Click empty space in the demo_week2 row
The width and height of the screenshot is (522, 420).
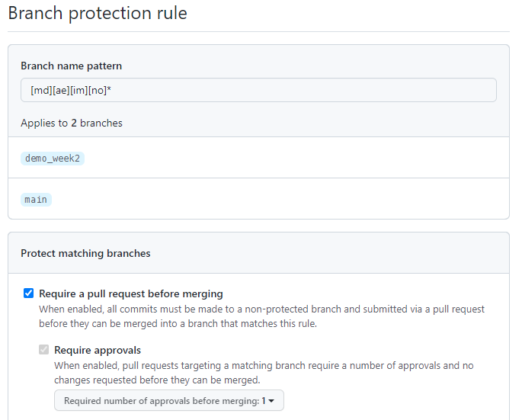point(290,159)
